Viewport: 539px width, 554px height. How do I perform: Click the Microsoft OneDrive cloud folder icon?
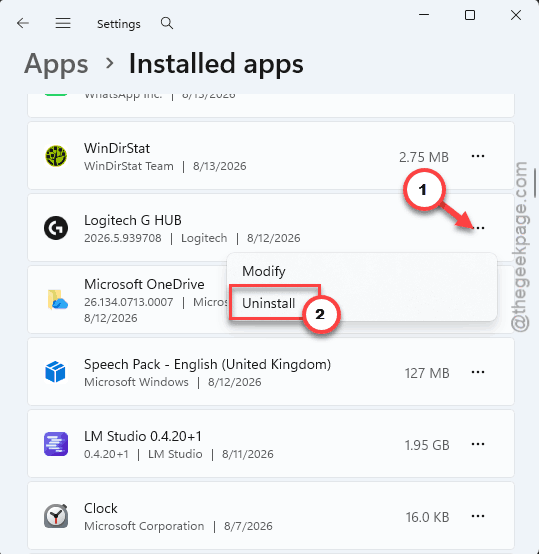[x=57, y=300]
